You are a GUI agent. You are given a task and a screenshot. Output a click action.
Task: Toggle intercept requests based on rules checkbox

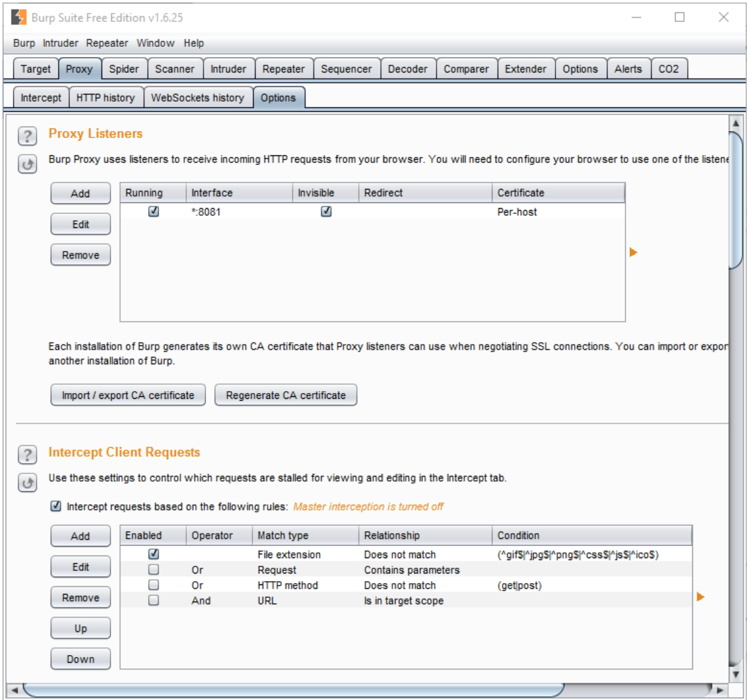pos(56,506)
